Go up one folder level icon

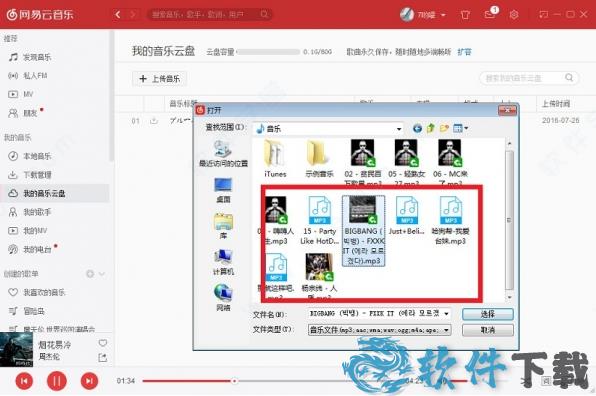(x=431, y=128)
